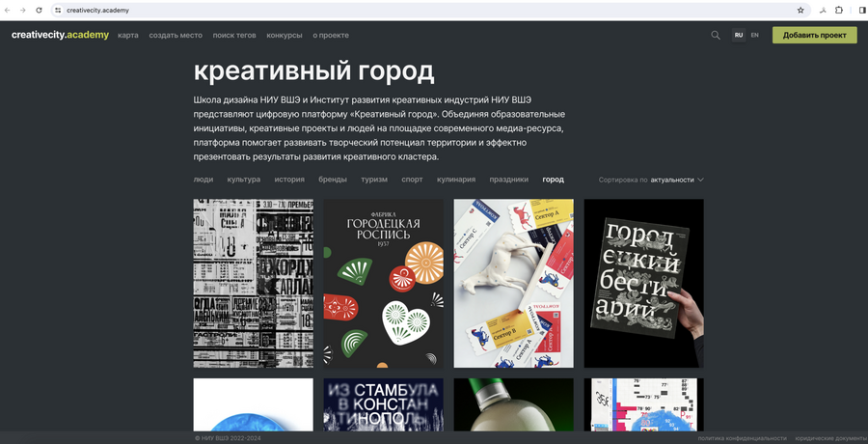Open the Из Стамбула в Константинополь card
868x444 pixels.
383,404
